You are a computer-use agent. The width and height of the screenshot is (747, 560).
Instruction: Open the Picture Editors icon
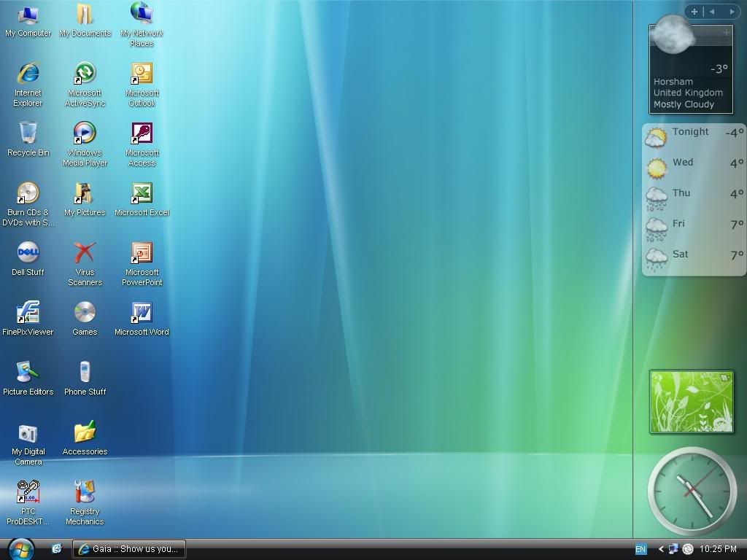(x=28, y=378)
